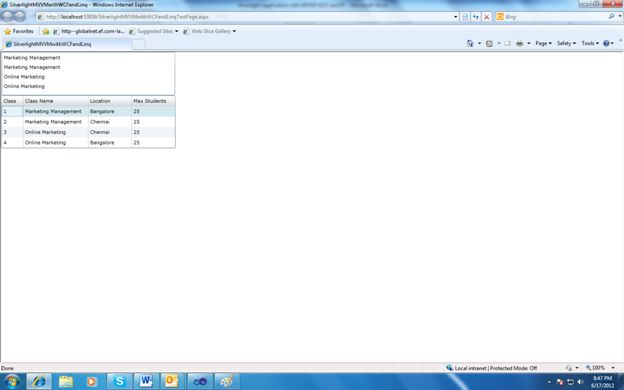The image size is (624, 390).
Task: Open the Visual Studio icon on taskbar
Action: (199, 381)
